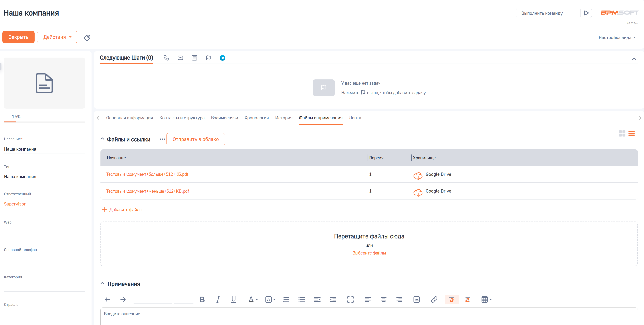Switch files to list view
Screen dimensions: 644x325
(x=631, y=133)
